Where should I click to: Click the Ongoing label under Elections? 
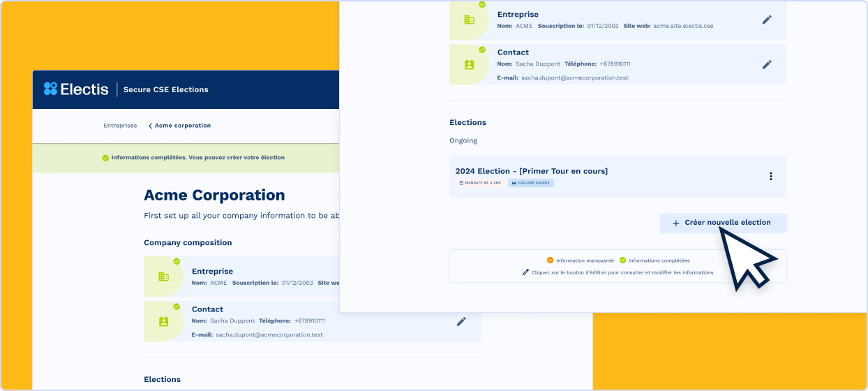click(463, 140)
